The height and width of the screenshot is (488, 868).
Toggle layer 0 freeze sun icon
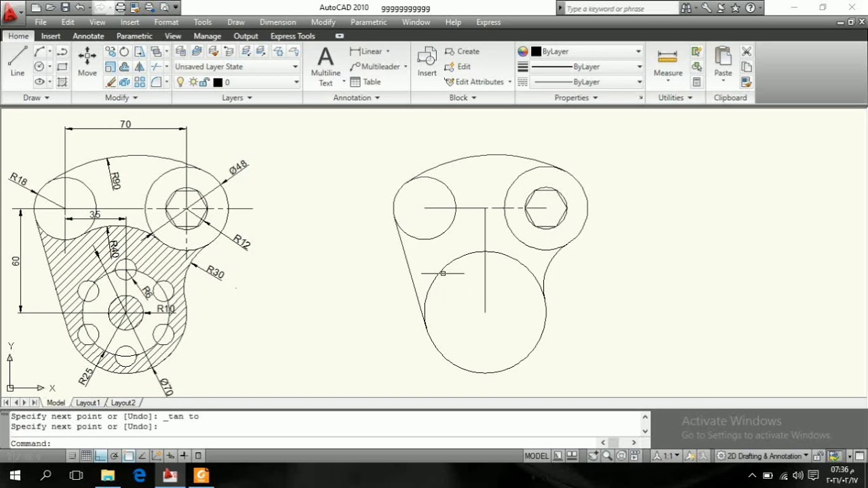click(193, 82)
